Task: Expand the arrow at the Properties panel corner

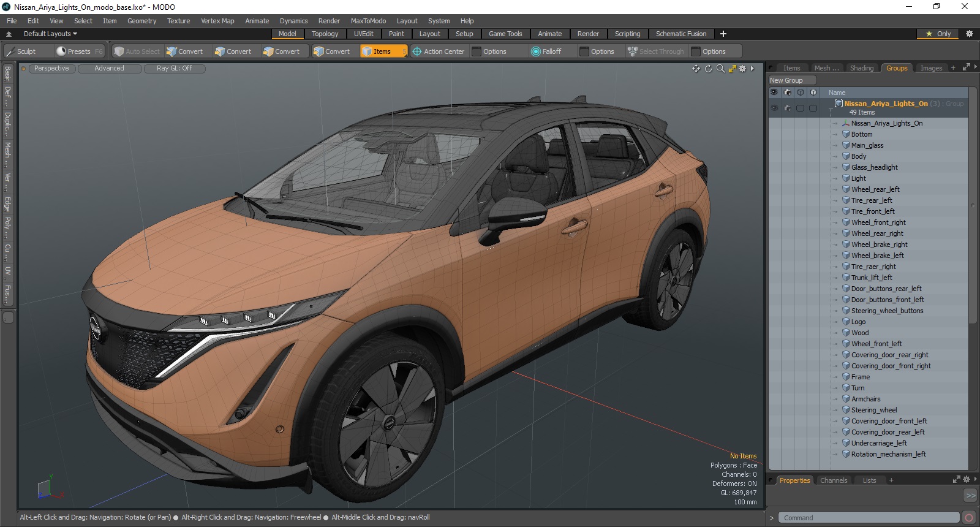Action: pyautogui.click(x=975, y=480)
